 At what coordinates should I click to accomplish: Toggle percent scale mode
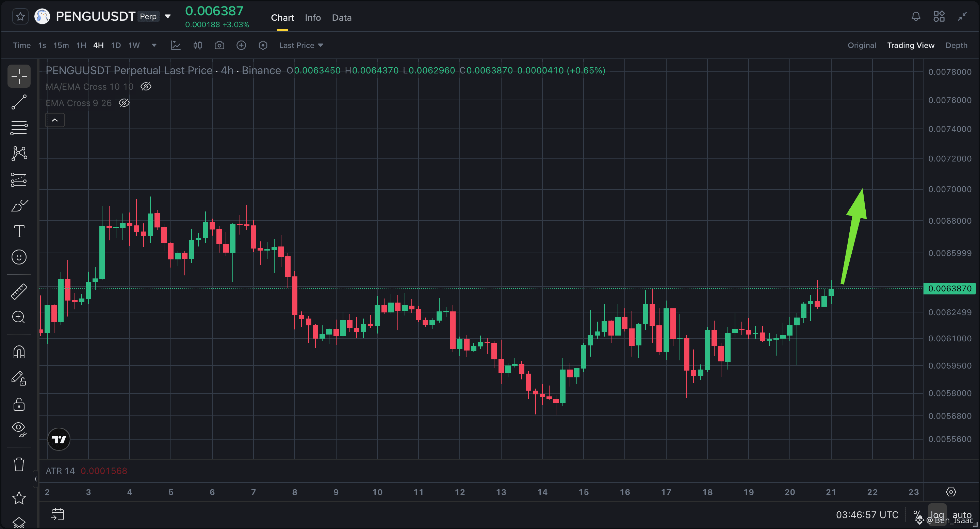point(918,515)
